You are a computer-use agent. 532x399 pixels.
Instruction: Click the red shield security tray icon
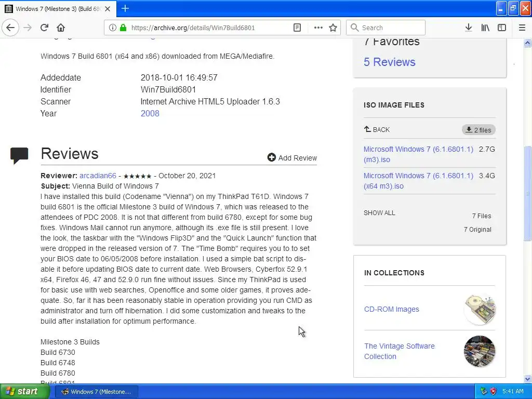pyautogui.click(x=494, y=391)
